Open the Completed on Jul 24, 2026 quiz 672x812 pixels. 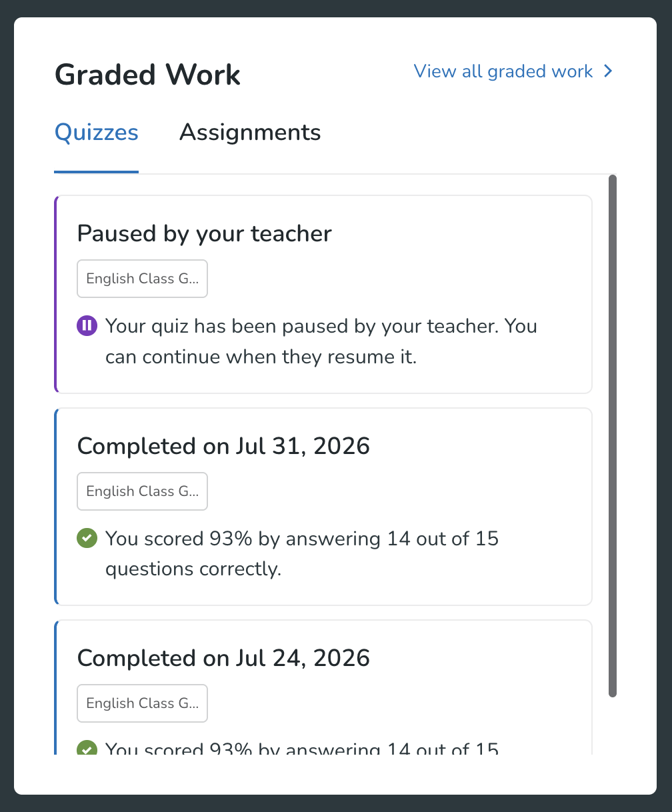click(x=323, y=687)
